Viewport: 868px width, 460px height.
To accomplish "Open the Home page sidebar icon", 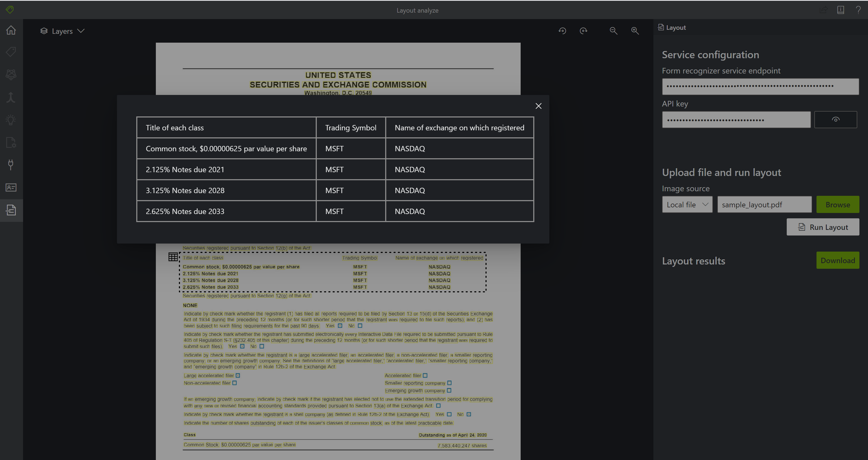I will (x=11, y=30).
